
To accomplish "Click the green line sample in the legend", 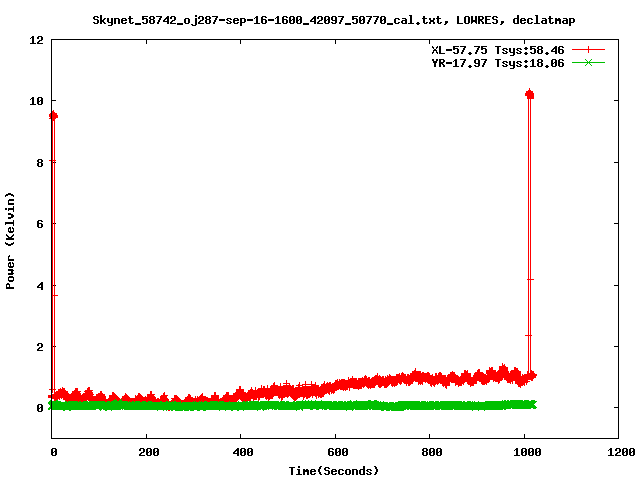I will tap(588, 62).
